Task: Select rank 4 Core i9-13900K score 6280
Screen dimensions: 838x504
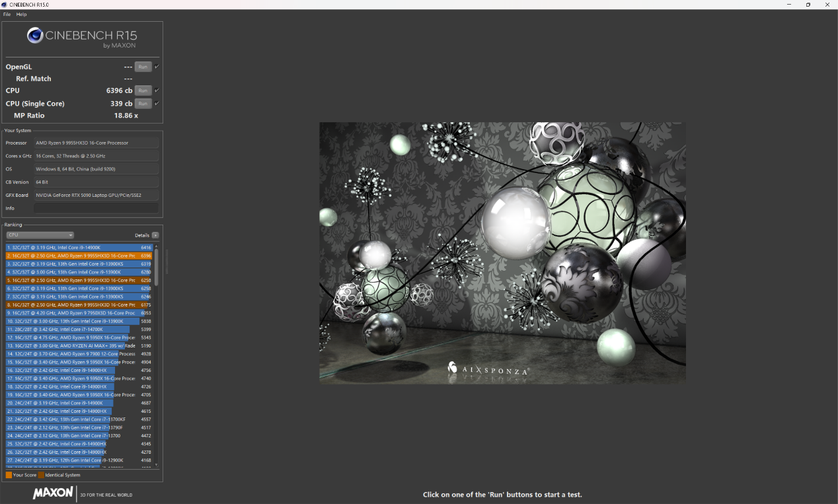Action: pyautogui.click(x=79, y=272)
